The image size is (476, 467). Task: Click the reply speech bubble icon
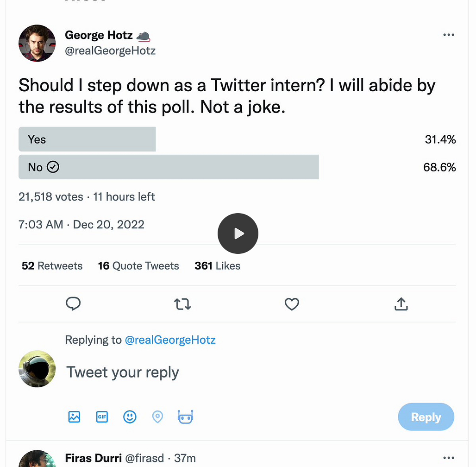[73, 303]
